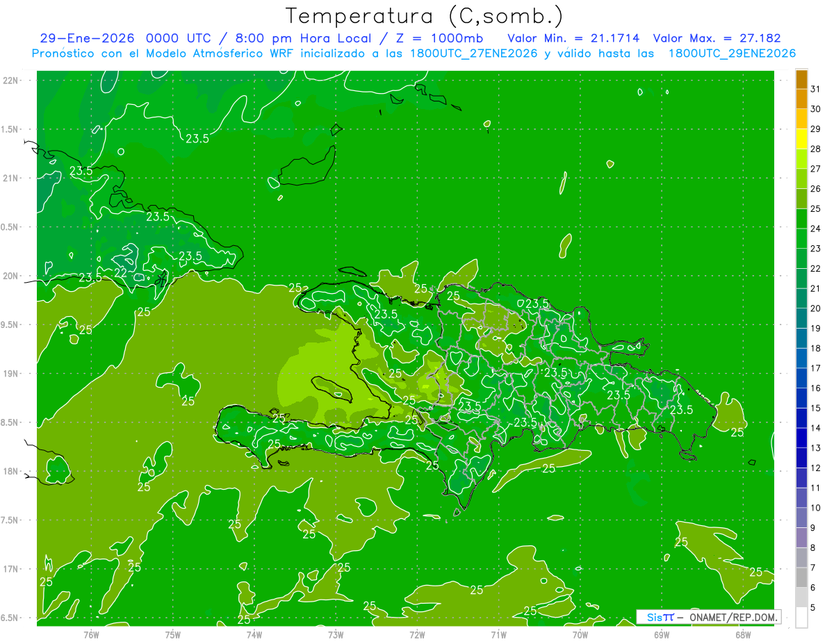Image resolution: width=834 pixels, height=644 pixels.
Task: Click colorbar legend value '20'
Action: (816, 308)
